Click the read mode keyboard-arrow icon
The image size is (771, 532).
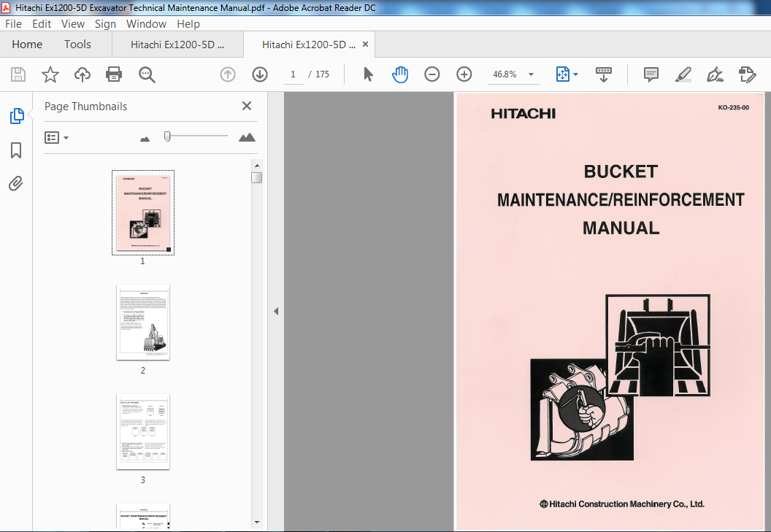click(603, 74)
